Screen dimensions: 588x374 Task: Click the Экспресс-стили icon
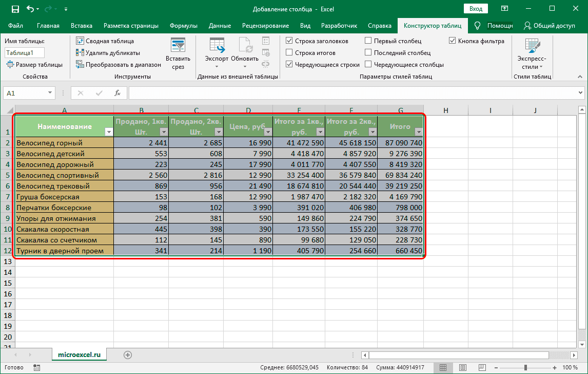click(x=532, y=47)
